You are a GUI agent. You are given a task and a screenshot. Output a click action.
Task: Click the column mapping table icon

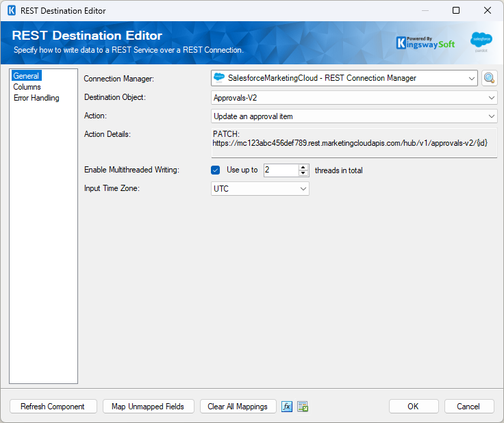click(x=303, y=407)
